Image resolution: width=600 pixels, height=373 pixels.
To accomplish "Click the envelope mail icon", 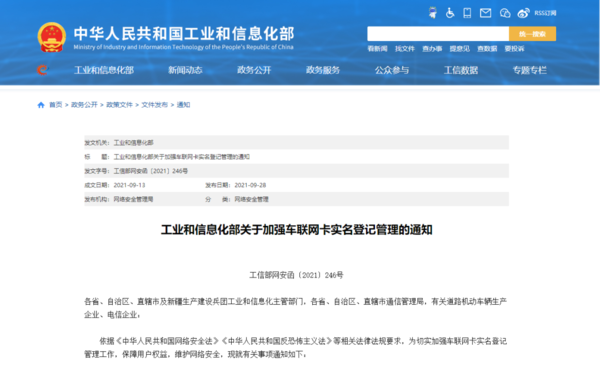I will [x=486, y=13].
